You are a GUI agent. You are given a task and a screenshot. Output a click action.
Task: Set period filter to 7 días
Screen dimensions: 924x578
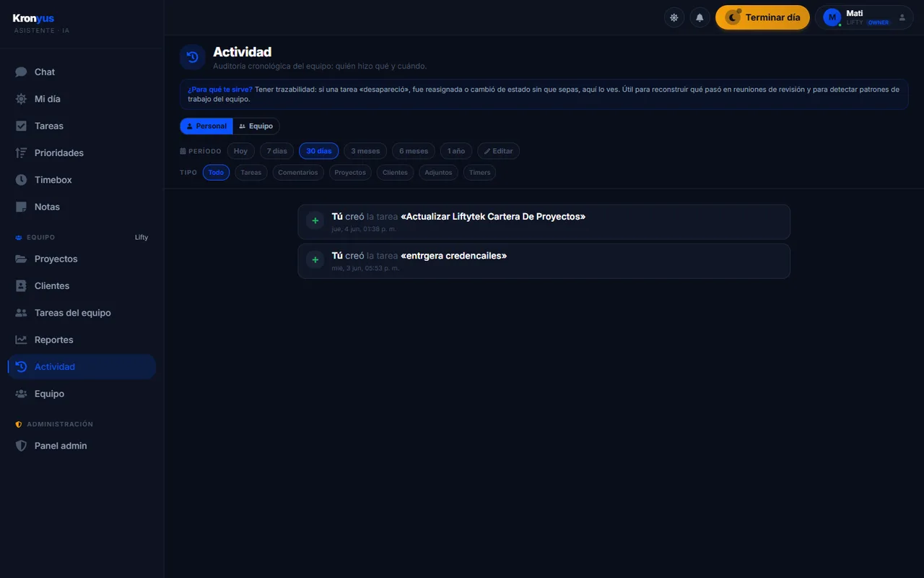pos(276,151)
